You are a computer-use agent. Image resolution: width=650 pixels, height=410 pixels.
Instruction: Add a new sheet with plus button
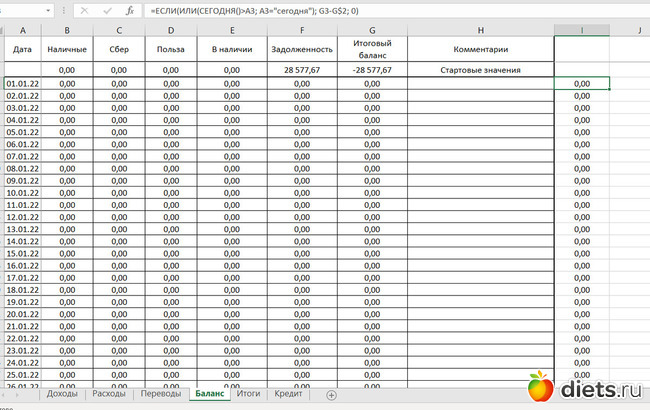(x=332, y=395)
